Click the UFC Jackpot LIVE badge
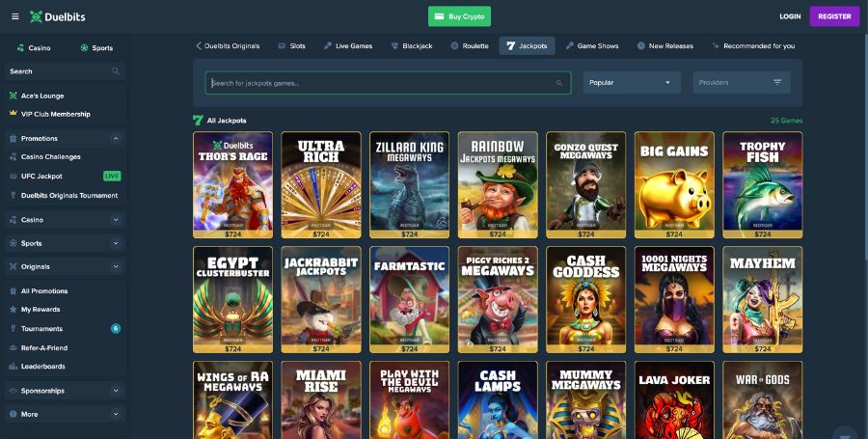This screenshot has height=439, width=868. coord(112,177)
